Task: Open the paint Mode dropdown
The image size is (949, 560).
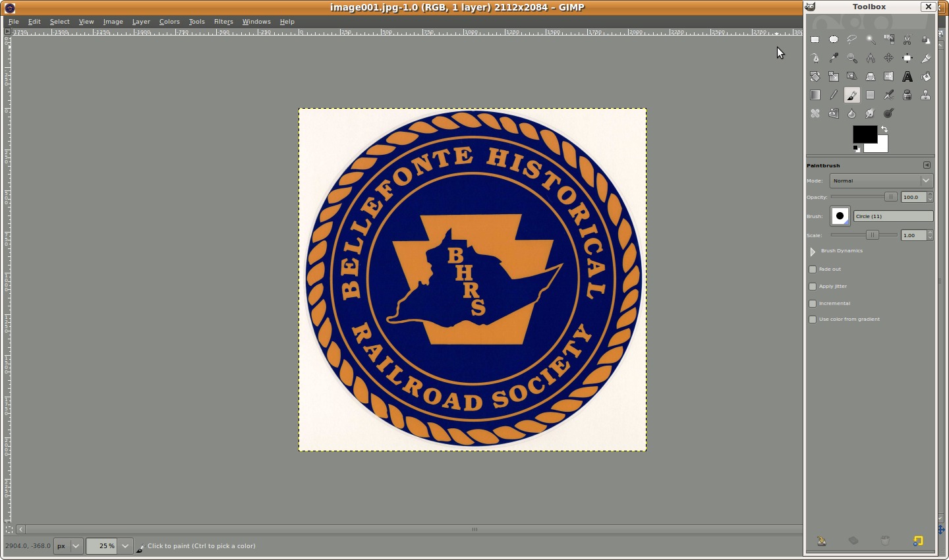Action: 882,181
